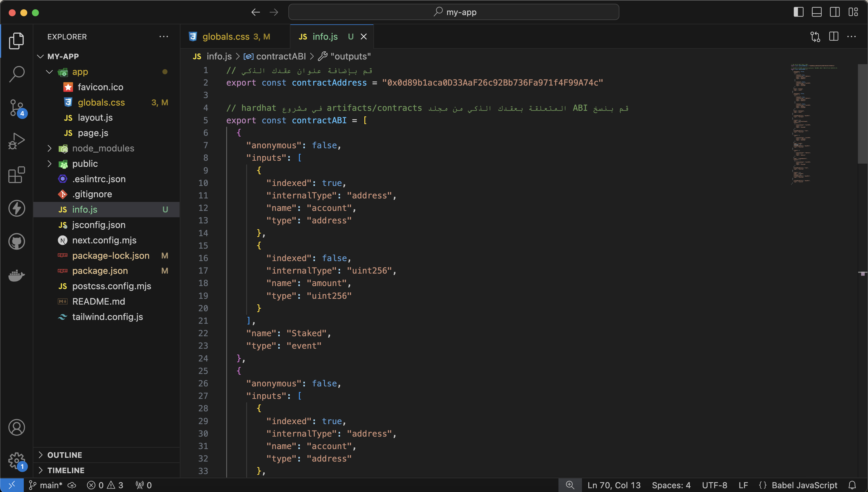Open the Extensions view

point(16,175)
